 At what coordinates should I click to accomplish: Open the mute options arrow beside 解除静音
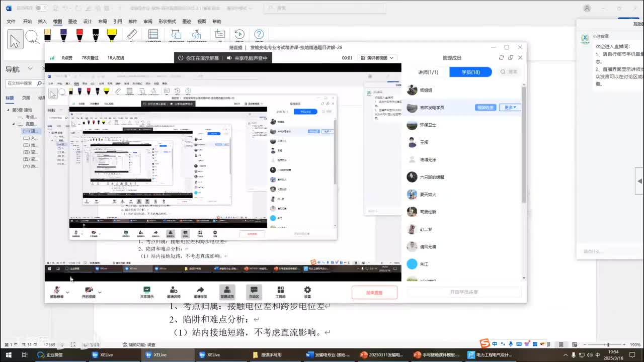click(x=67, y=292)
